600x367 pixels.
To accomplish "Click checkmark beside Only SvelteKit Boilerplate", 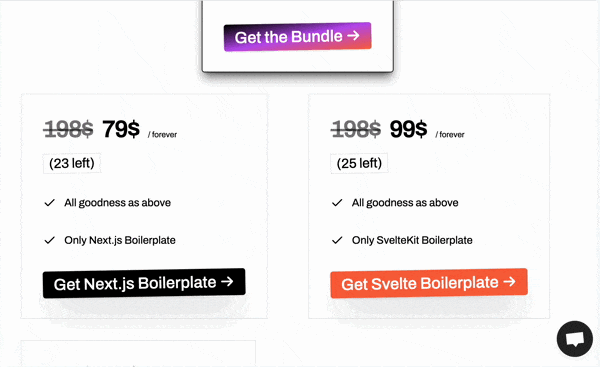I will click(337, 240).
